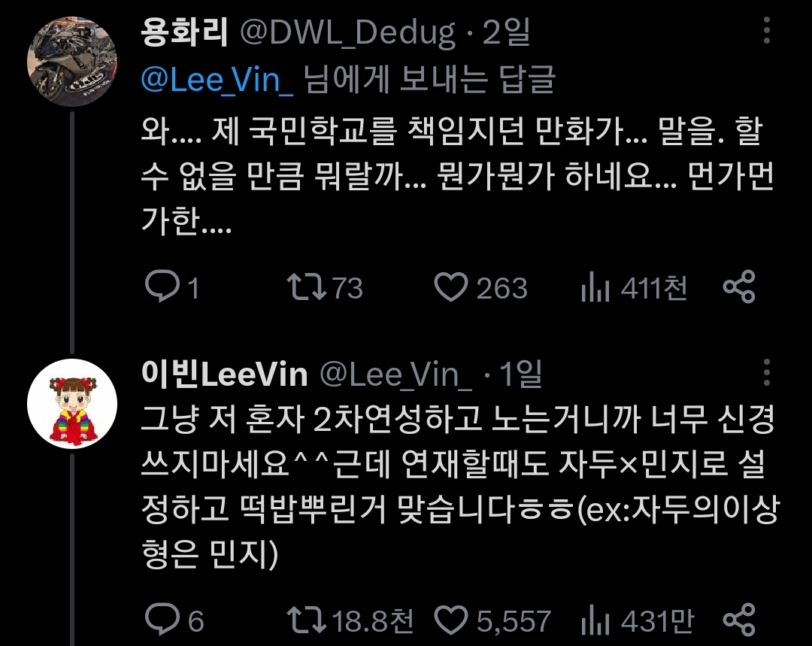The height and width of the screenshot is (646, 812).
Task: Visit @DWL_Dedug handle profile
Action: [348, 33]
